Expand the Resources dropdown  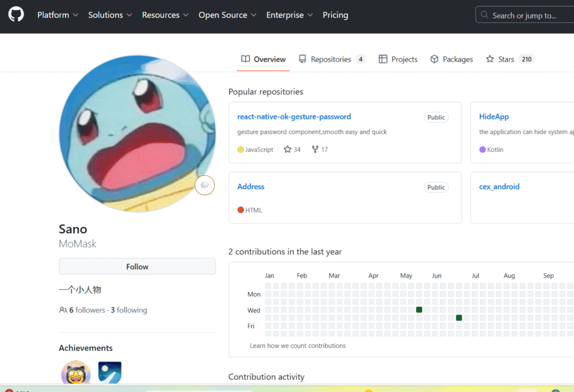(x=165, y=15)
